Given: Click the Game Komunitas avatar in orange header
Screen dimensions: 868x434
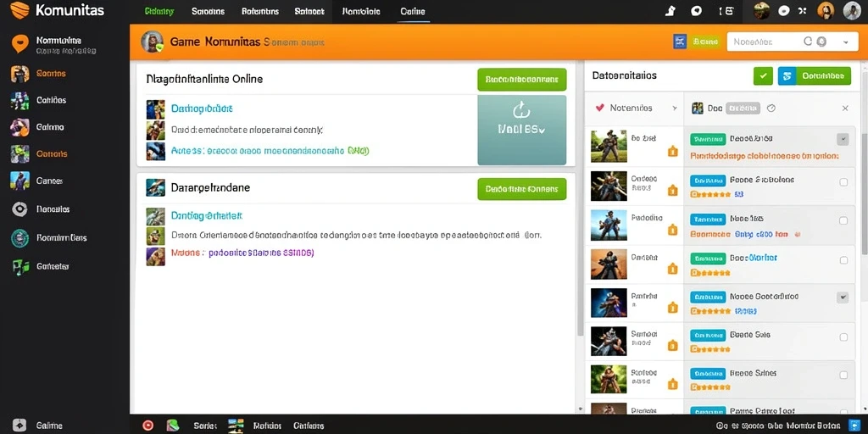Looking at the screenshot, I should [x=153, y=42].
